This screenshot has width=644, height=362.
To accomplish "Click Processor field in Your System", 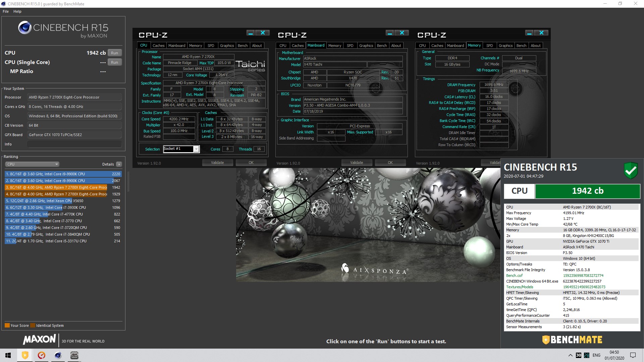I will click(x=74, y=97).
